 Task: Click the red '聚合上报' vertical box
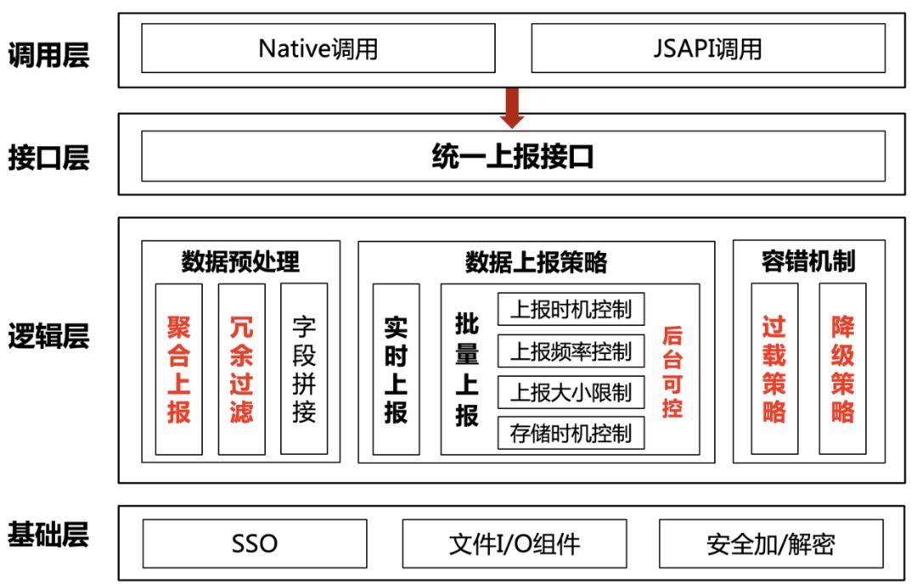coord(179,369)
